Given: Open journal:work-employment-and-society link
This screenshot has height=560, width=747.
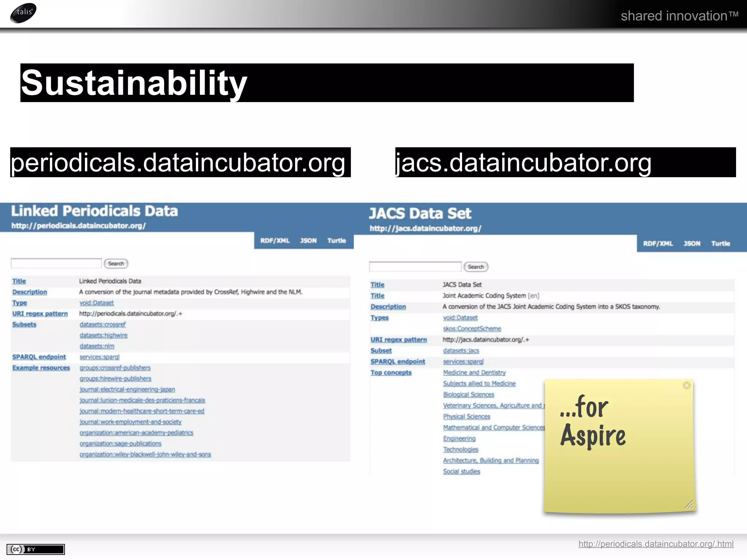Looking at the screenshot, I should click(x=131, y=422).
